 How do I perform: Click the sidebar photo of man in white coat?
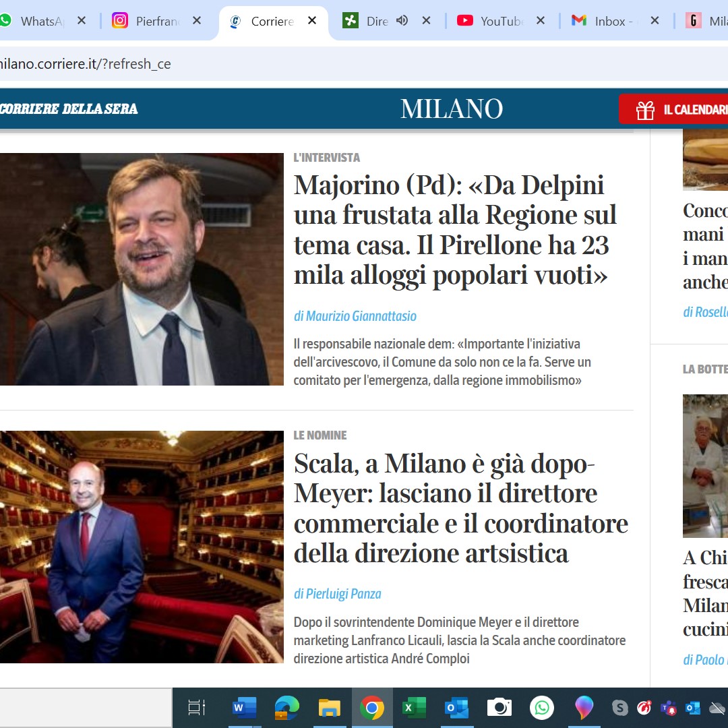tap(705, 466)
